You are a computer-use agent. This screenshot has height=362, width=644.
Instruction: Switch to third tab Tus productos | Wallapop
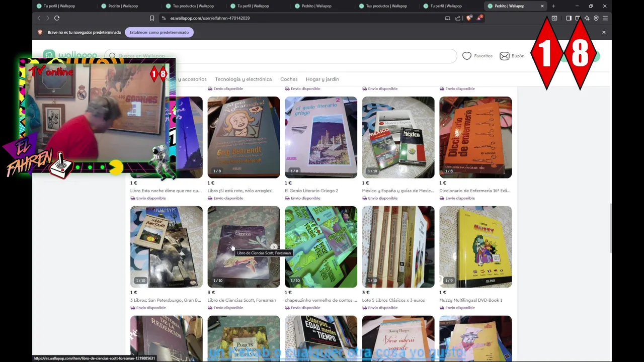coord(193,6)
